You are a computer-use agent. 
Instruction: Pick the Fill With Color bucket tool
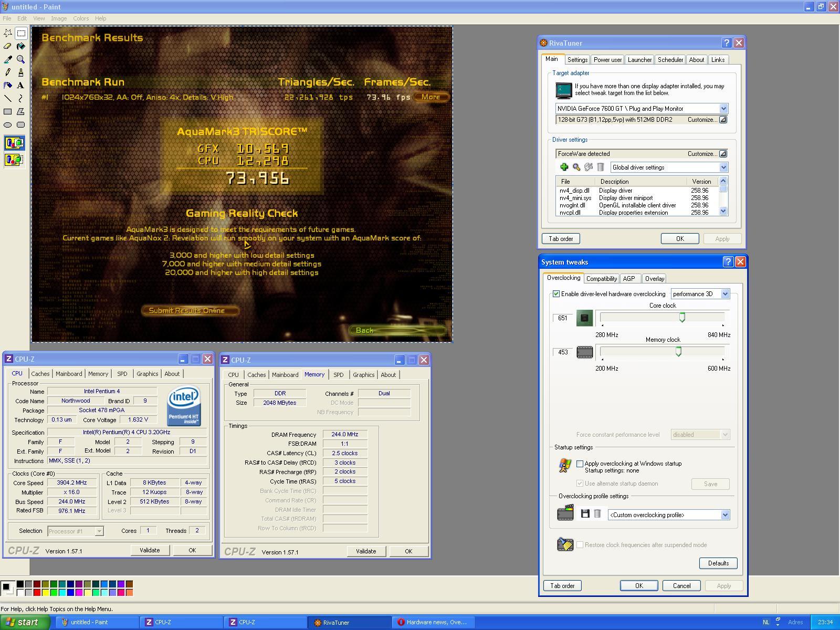click(x=21, y=46)
